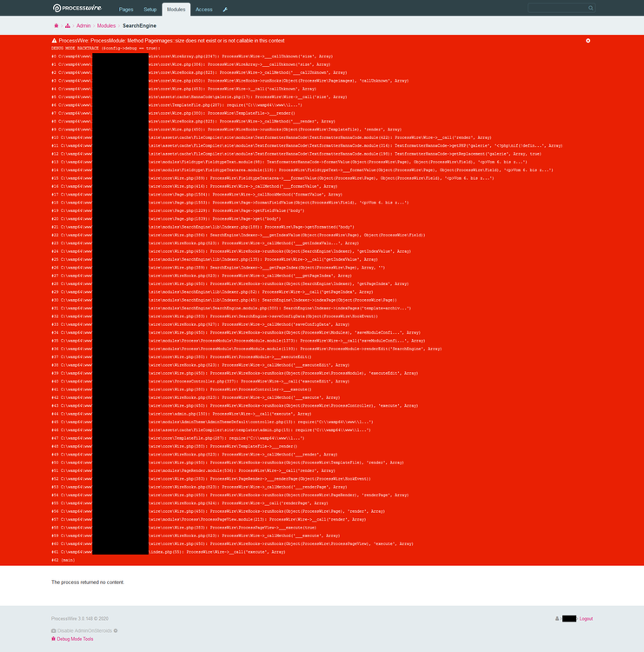This screenshot has height=652, width=644.
Task: Click the wrench tools icon in navbar
Action: tap(225, 10)
